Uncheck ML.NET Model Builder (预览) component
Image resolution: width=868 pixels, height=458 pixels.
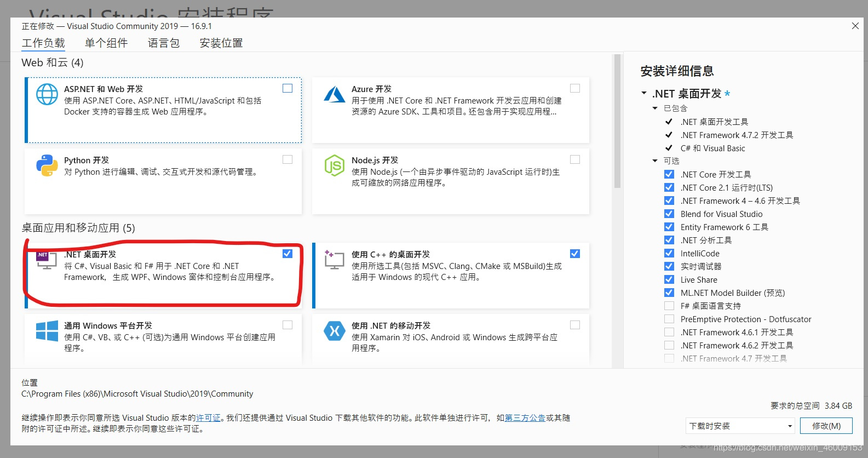pos(669,293)
